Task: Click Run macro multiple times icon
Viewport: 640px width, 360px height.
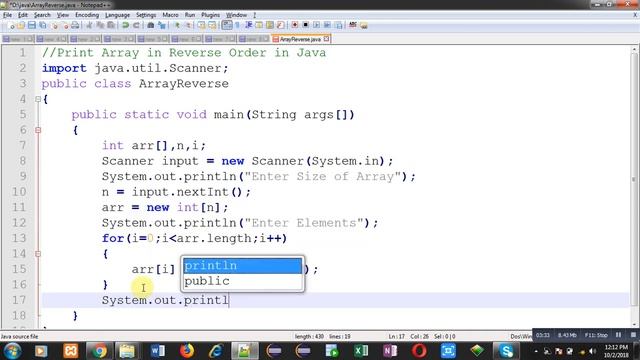Action: click(328, 25)
